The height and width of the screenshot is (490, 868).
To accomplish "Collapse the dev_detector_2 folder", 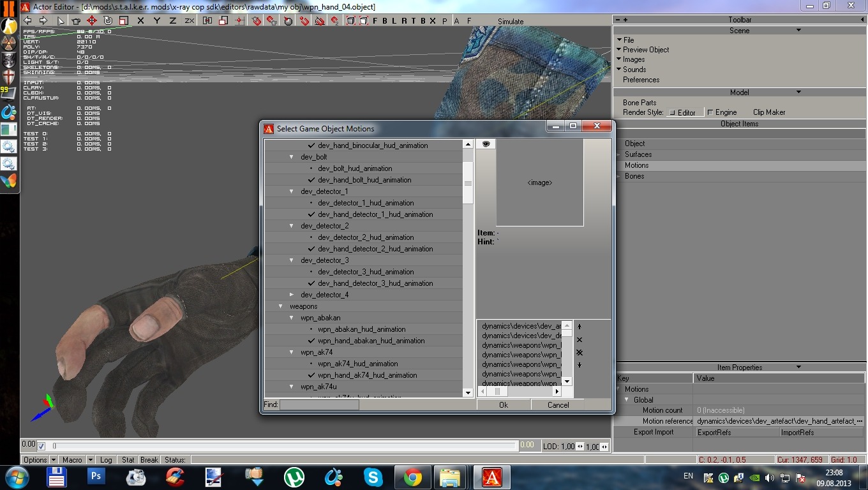I will point(292,226).
